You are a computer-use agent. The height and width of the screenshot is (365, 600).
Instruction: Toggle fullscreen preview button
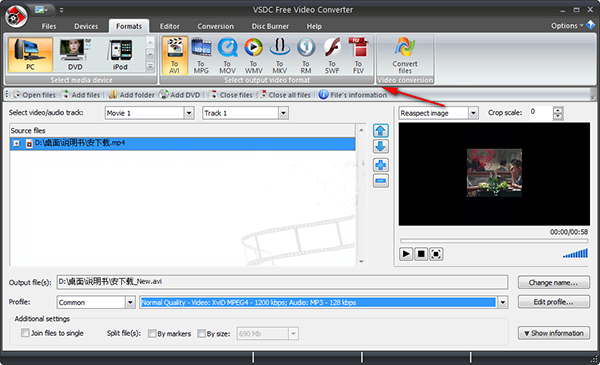click(436, 254)
